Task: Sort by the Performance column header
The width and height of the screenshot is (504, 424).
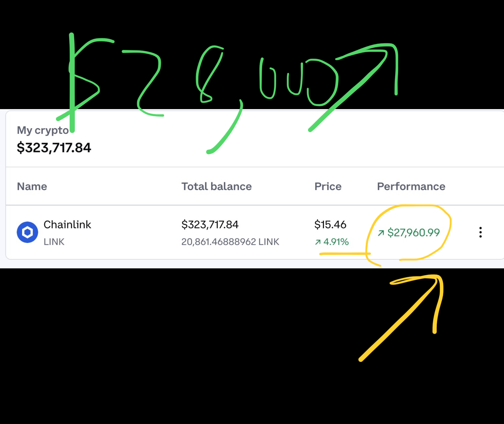Action: click(411, 186)
